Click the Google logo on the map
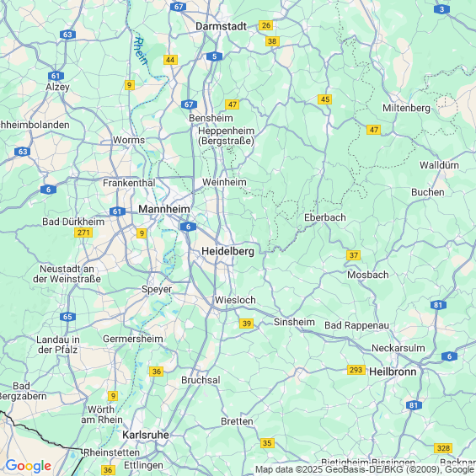 29,466
